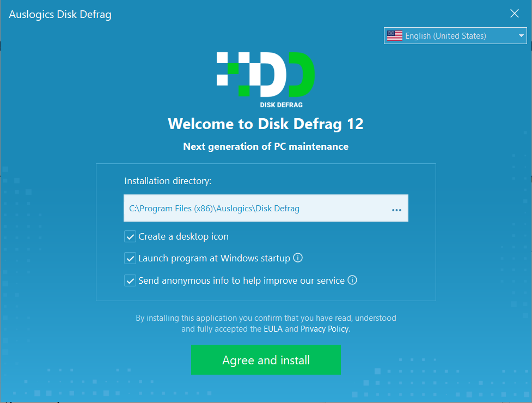532x403 pixels.
Task: Click the info icon beside Windows startup option
Action: click(298, 258)
